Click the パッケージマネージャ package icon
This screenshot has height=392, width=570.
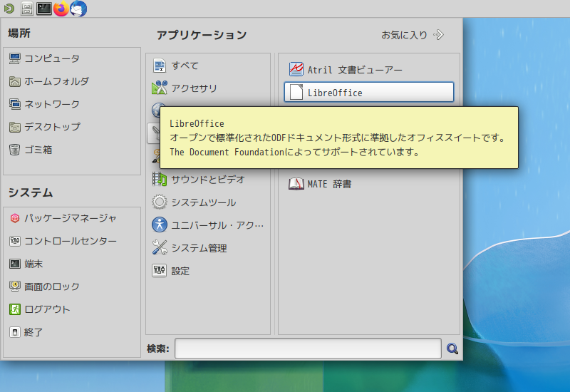click(x=14, y=218)
